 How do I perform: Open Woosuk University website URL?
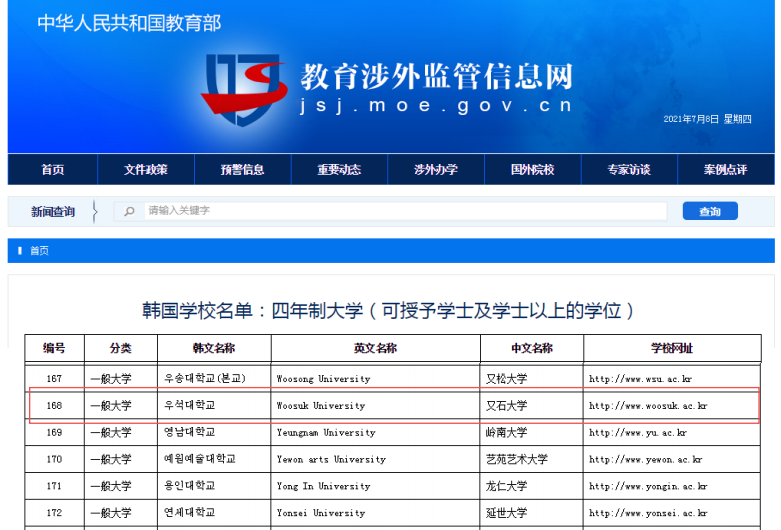click(x=648, y=406)
